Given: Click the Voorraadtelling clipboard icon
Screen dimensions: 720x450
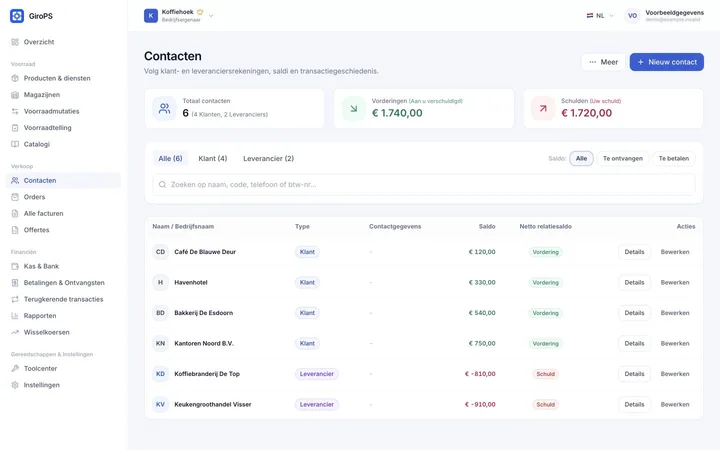Looking at the screenshot, I should point(15,128).
